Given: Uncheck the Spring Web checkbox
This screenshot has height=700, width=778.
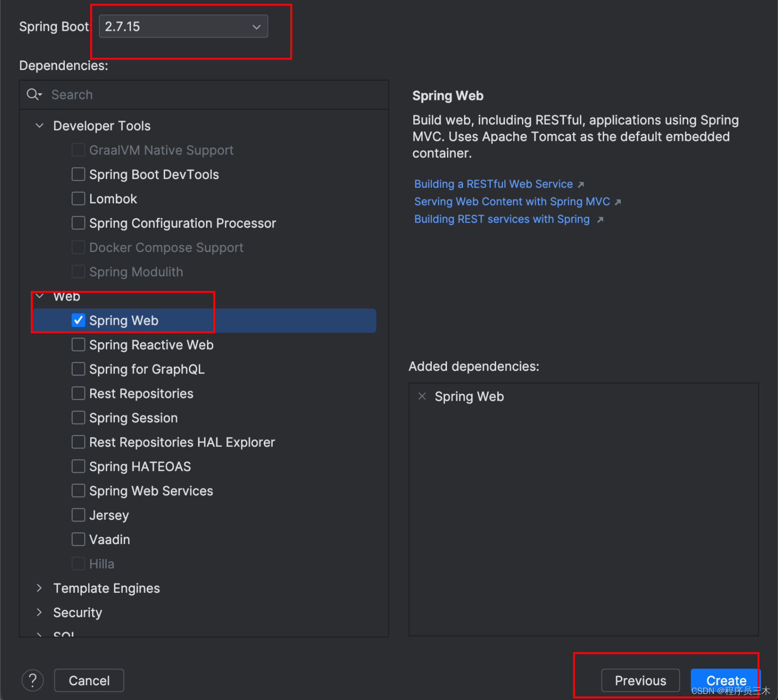Looking at the screenshot, I should click(x=79, y=320).
